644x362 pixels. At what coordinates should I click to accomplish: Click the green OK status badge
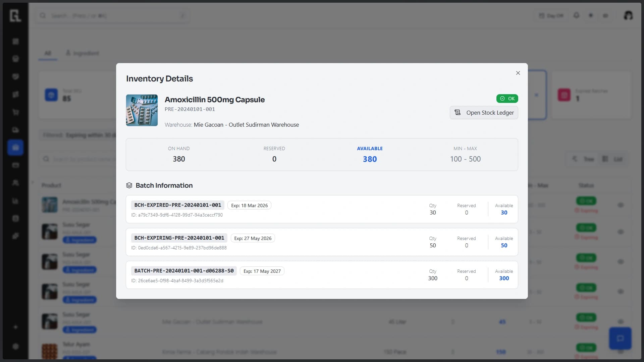coord(507,99)
